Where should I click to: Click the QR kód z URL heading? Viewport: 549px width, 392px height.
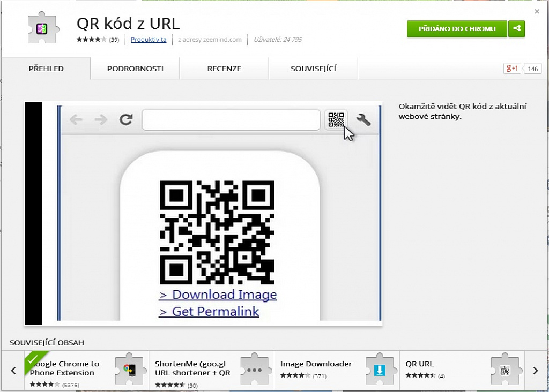pos(128,24)
